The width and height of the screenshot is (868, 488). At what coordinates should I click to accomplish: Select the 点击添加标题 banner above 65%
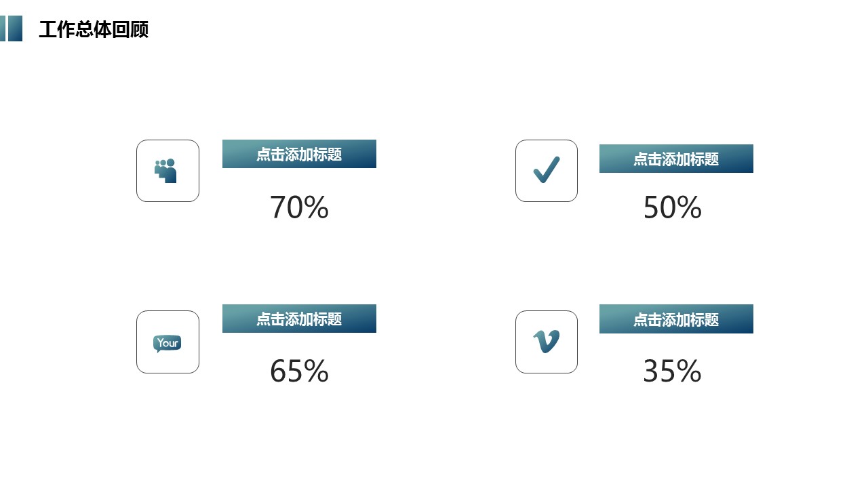coord(299,319)
